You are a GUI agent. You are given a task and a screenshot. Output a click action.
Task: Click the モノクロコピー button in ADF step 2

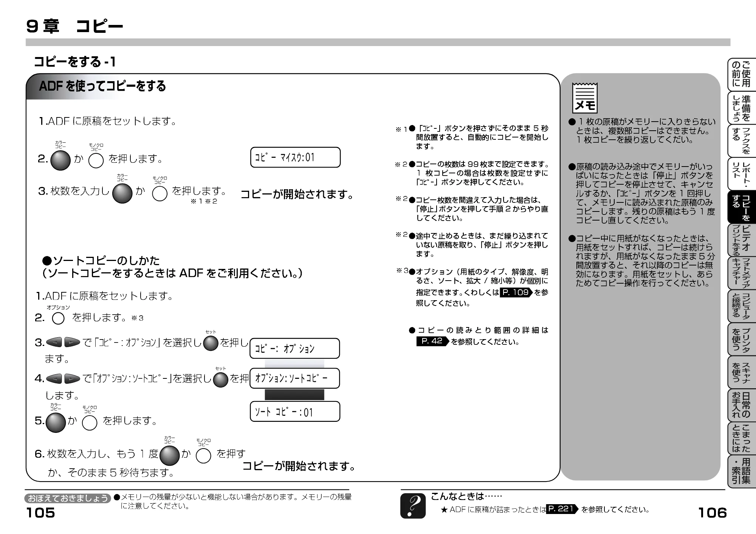click(96, 161)
